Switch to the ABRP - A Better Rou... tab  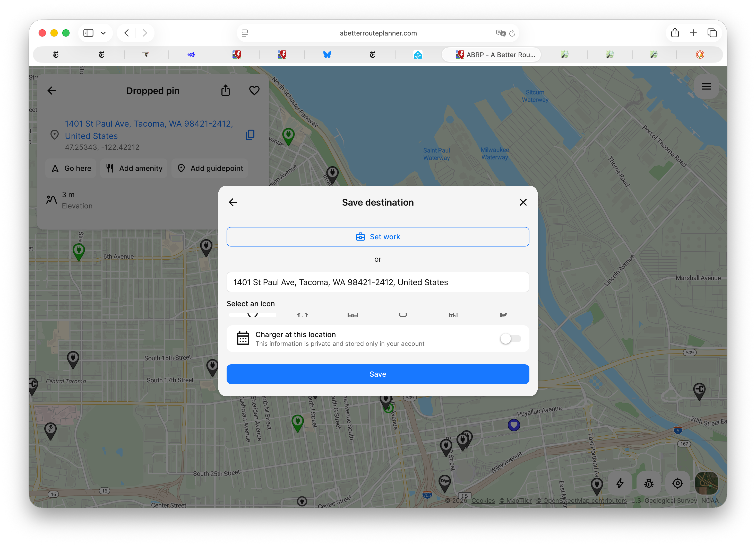(x=491, y=55)
